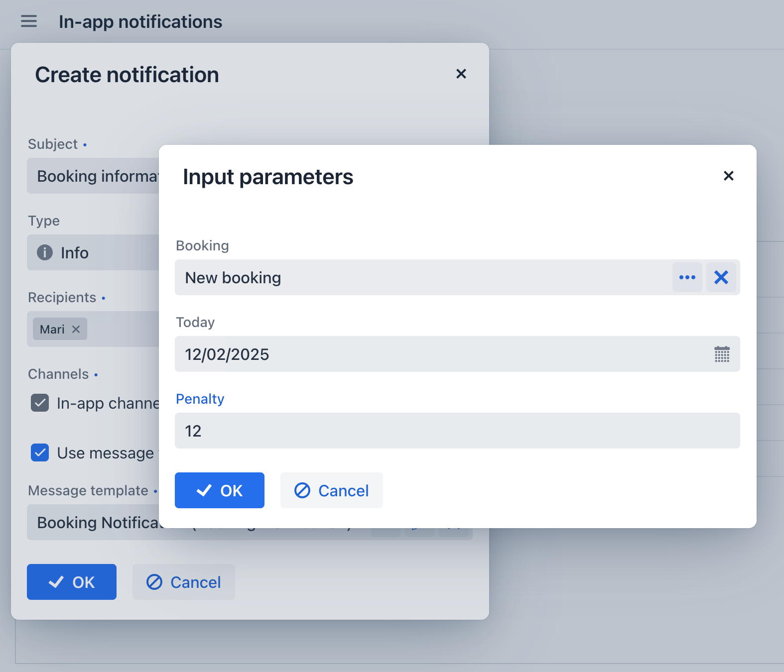Click the Mari recipient chip
This screenshot has width=784, height=672.
(60, 329)
